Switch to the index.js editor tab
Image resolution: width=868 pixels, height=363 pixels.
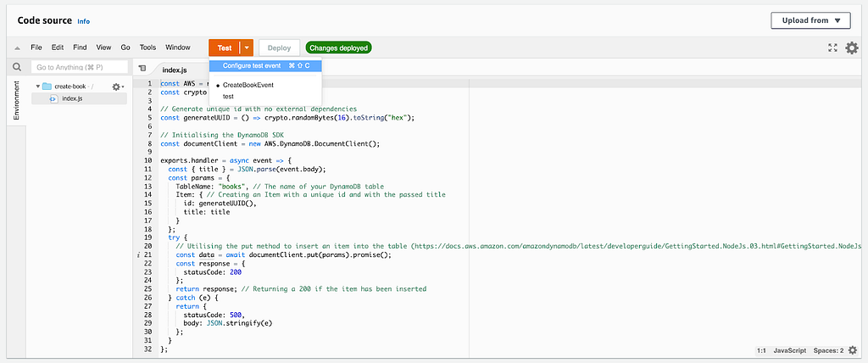coord(175,70)
